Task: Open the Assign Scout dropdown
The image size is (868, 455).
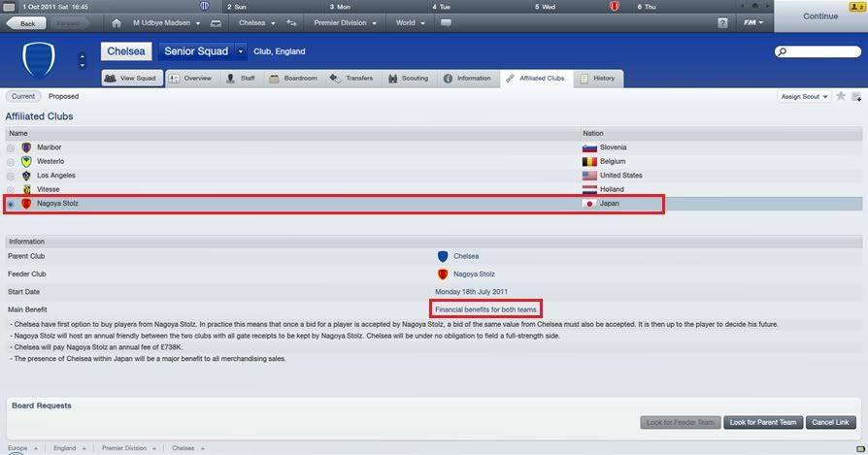Action: pyautogui.click(x=804, y=96)
